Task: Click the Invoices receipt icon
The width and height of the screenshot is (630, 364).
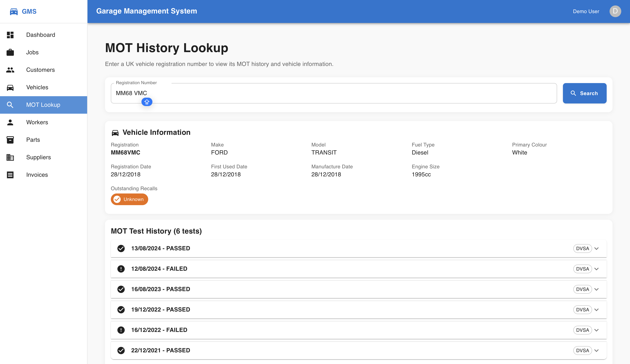Action: click(x=10, y=175)
